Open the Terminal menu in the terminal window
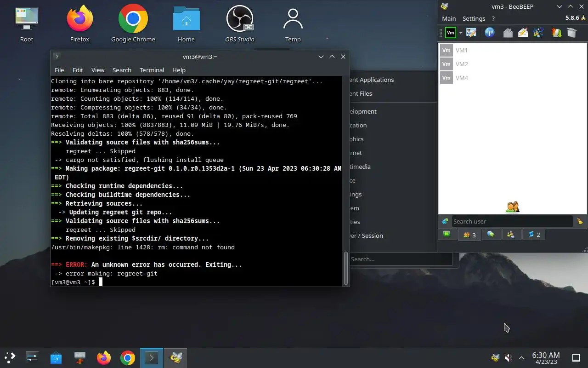The image size is (588, 368). pos(152,70)
